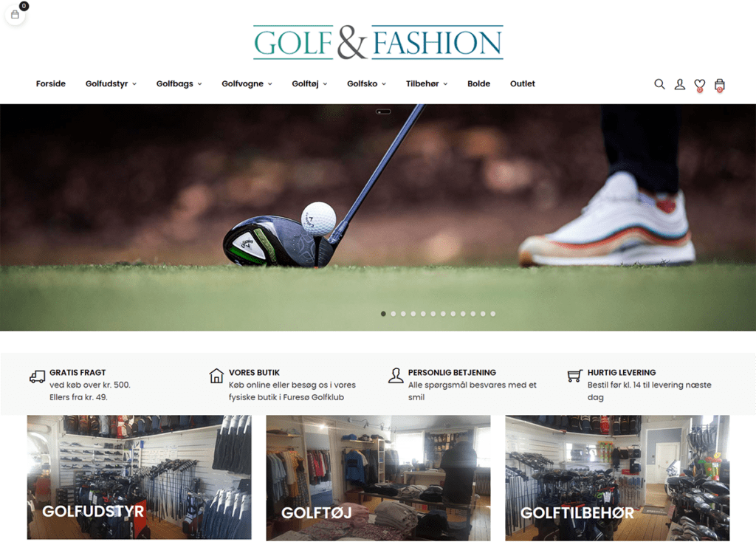756x553 pixels.
Task: Click the Golf & Fashion logo
Action: [x=379, y=42]
